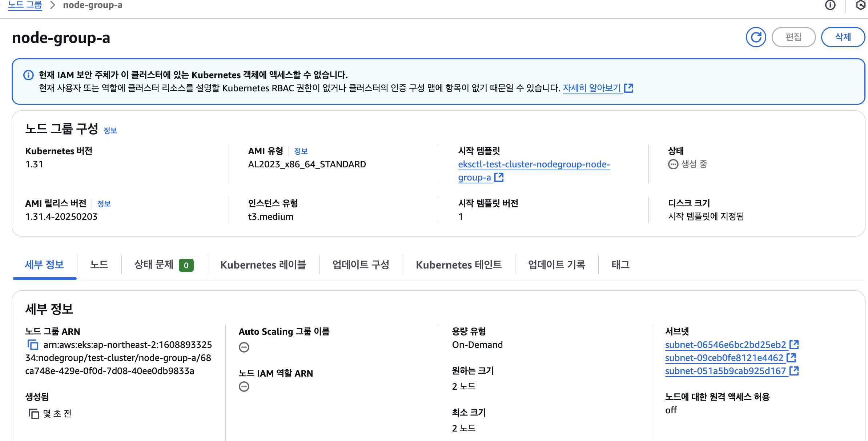Viewport: 868px width, 441px height.
Task: Go to the 업데이트 구성 tab
Action: (361, 265)
